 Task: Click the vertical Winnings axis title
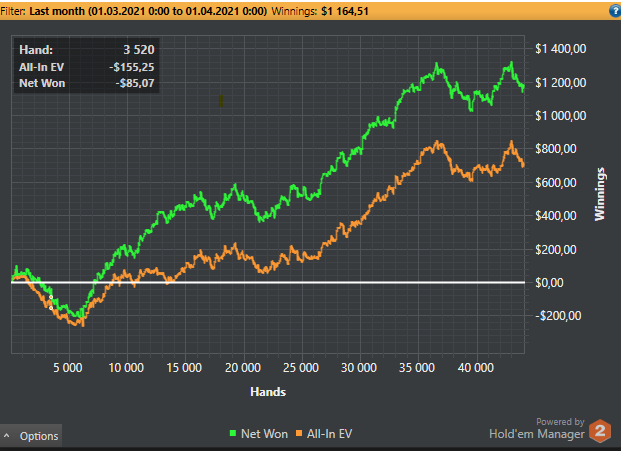coord(600,194)
